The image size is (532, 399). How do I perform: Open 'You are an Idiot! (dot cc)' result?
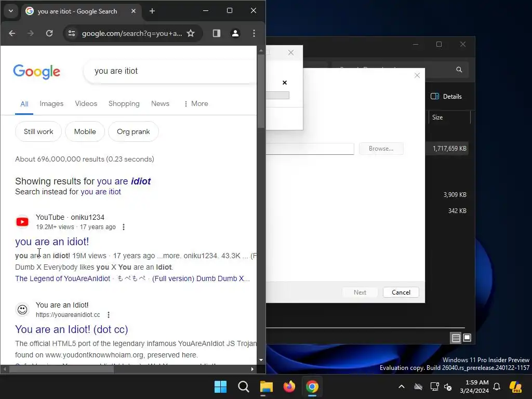pyautogui.click(x=72, y=329)
